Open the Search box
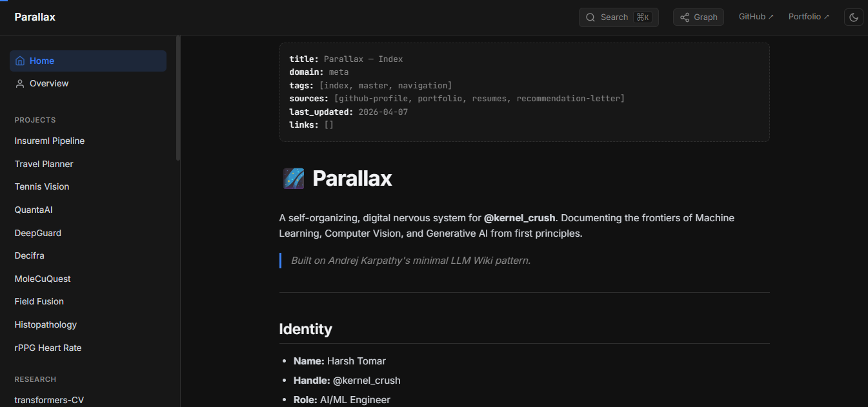The width and height of the screenshot is (868, 407). tap(618, 17)
